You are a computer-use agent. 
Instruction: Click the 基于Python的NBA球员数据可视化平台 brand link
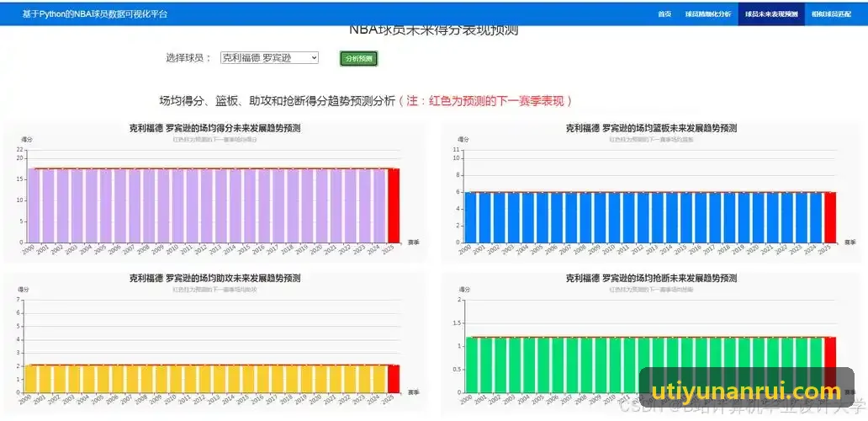(x=95, y=14)
